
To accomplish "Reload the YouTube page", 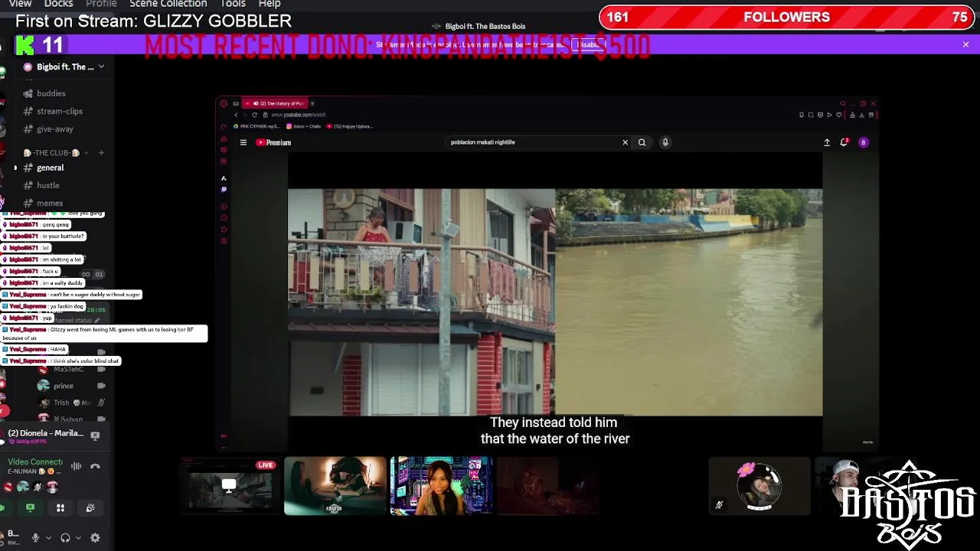I will click(x=254, y=115).
